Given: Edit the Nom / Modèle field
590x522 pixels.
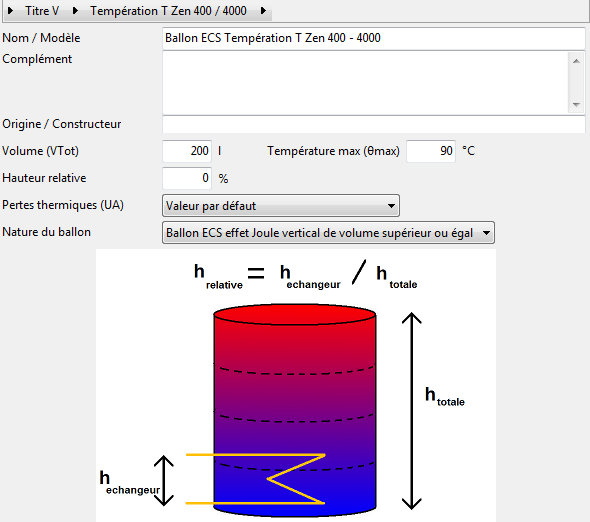Looking at the screenshot, I should click(x=374, y=38).
